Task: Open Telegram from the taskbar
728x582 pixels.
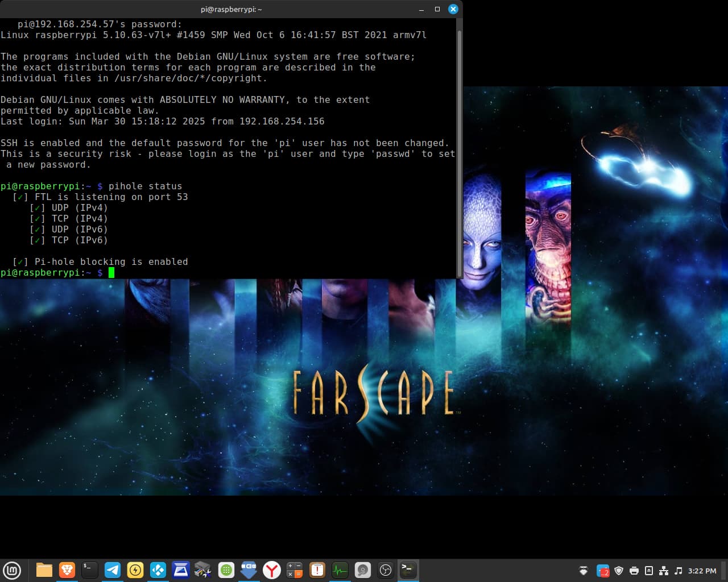Action: (x=113, y=570)
